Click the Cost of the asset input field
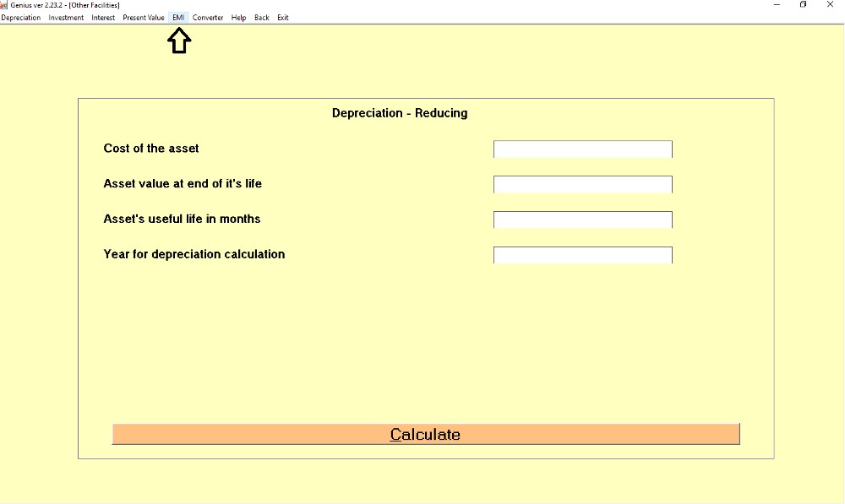Image resolution: width=845 pixels, height=504 pixels. coord(582,149)
